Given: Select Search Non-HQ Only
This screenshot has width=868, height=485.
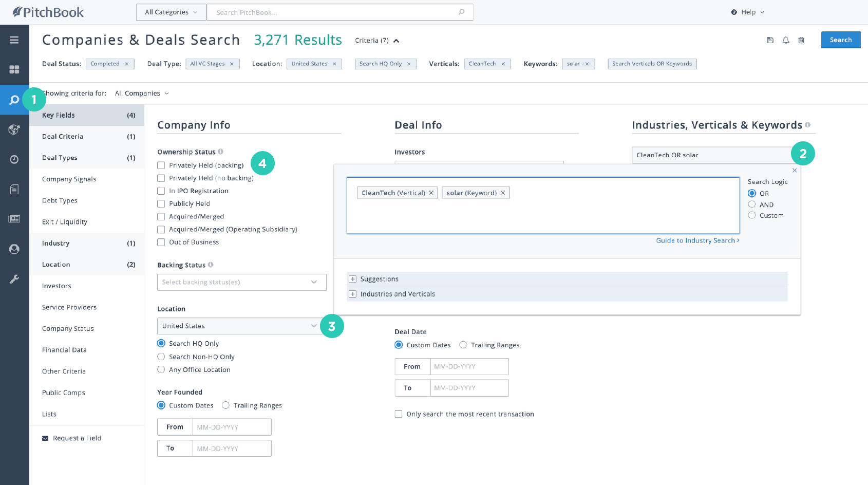Looking at the screenshot, I should (x=161, y=357).
